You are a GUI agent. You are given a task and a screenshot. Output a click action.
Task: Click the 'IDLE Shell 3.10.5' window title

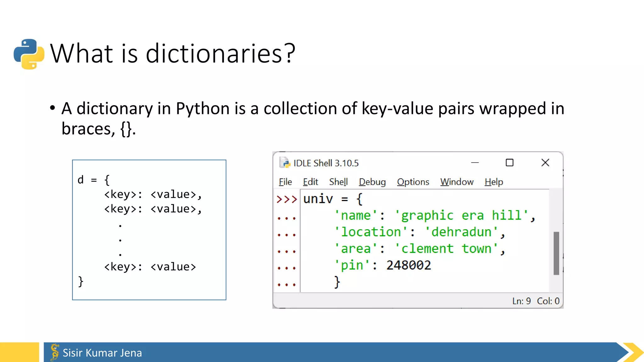point(326,163)
